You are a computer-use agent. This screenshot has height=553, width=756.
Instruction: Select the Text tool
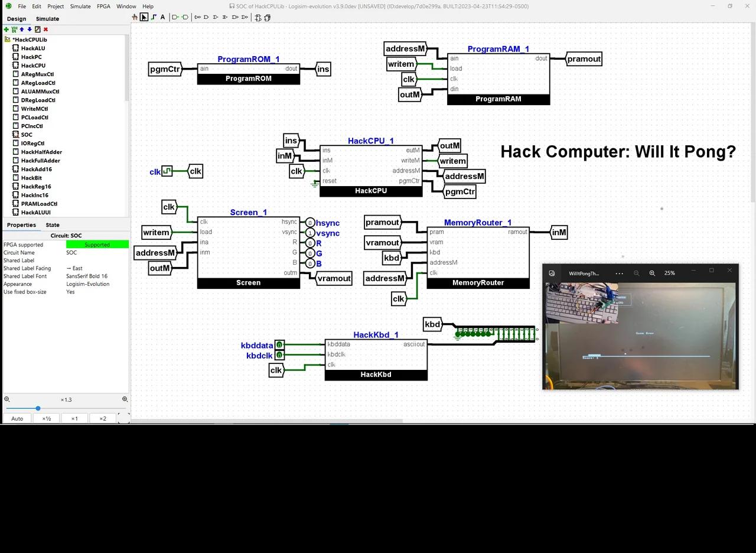coord(162,17)
